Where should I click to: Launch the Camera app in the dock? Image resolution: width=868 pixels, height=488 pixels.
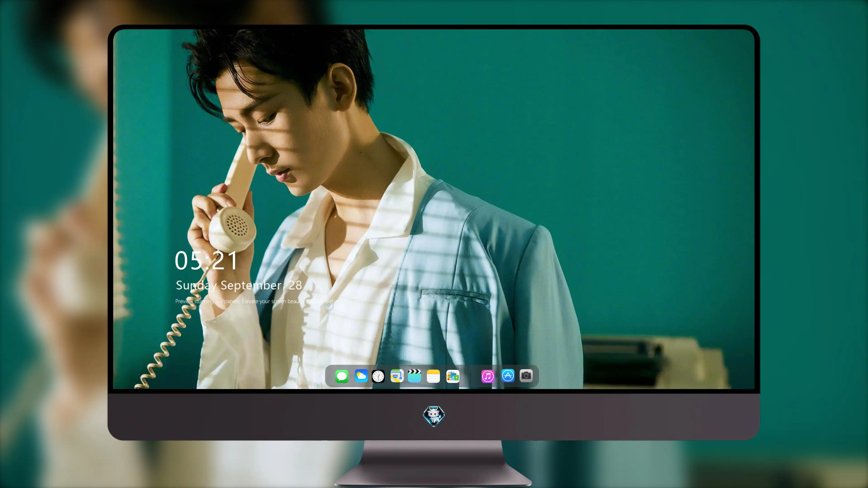coord(526,375)
